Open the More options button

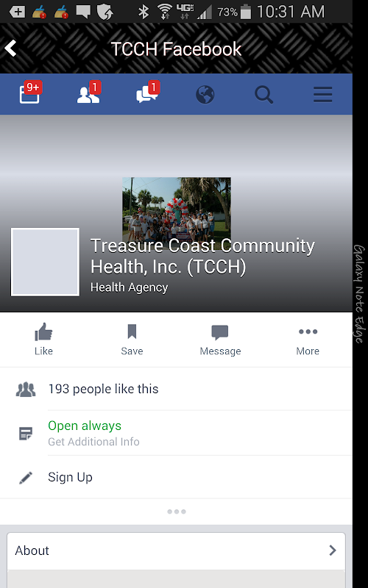click(308, 340)
